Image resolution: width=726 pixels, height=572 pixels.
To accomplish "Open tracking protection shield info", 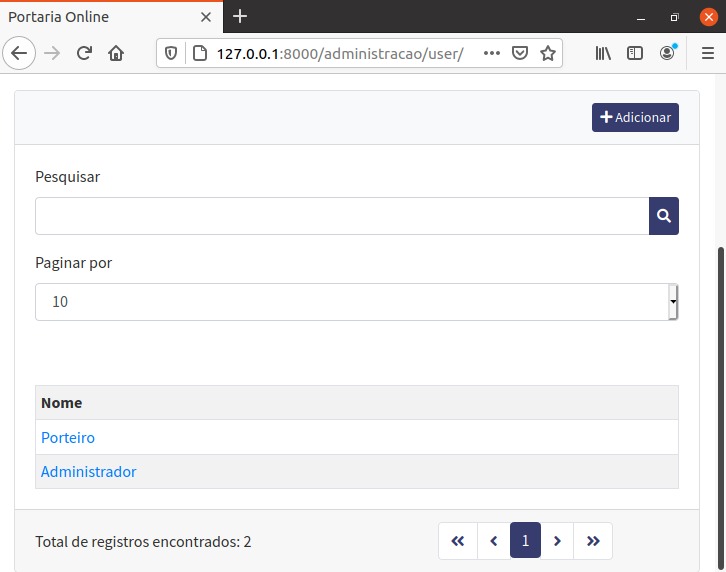I will [171, 54].
